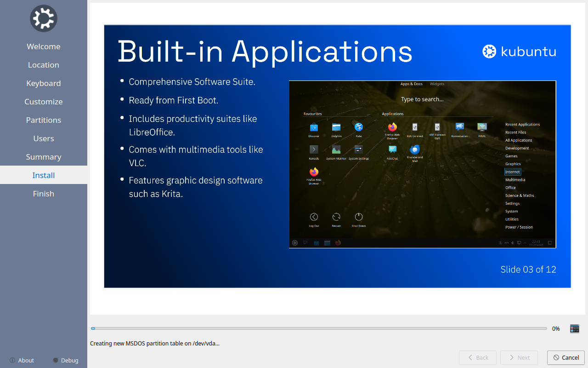Click the Restart icon in the slide
The image size is (588, 368).
click(x=336, y=217)
